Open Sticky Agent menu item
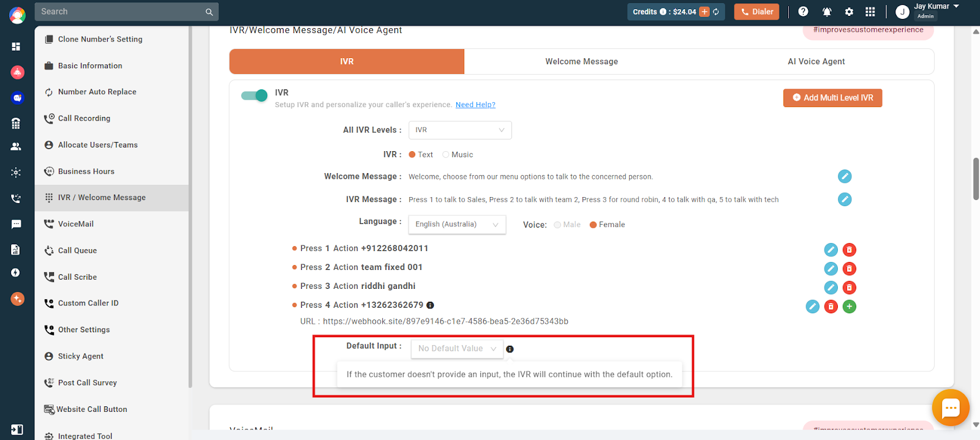The image size is (980, 440). [x=111, y=356]
